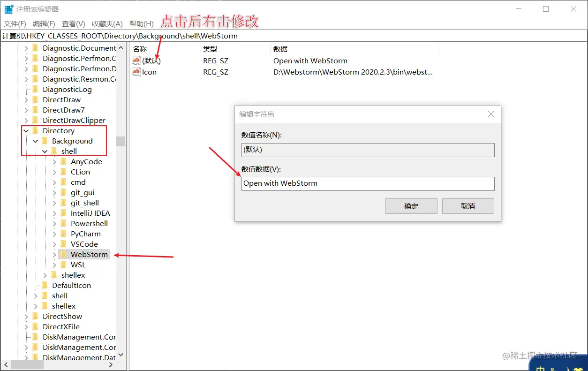The image size is (588, 371).
Task: Click the DiagnosticLog folder icon
Action: (x=36, y=89)
